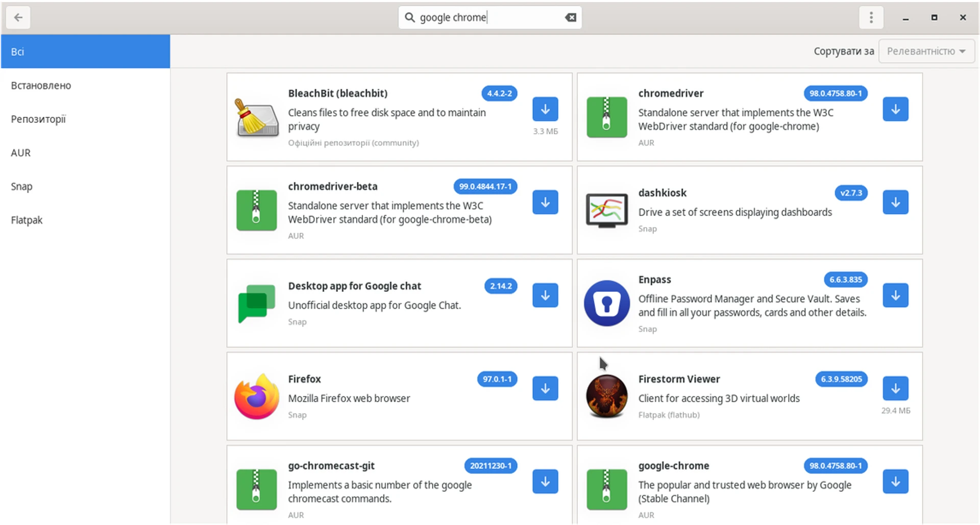
Task: Click the Enpass title text
Action: pyautogui.click(x=654, y=280)
